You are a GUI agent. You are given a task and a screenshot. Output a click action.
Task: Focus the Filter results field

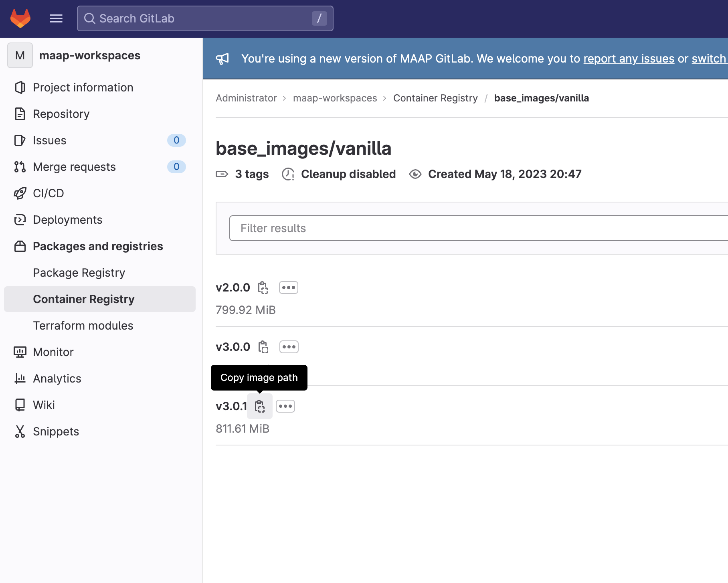(x=479, y=228)
